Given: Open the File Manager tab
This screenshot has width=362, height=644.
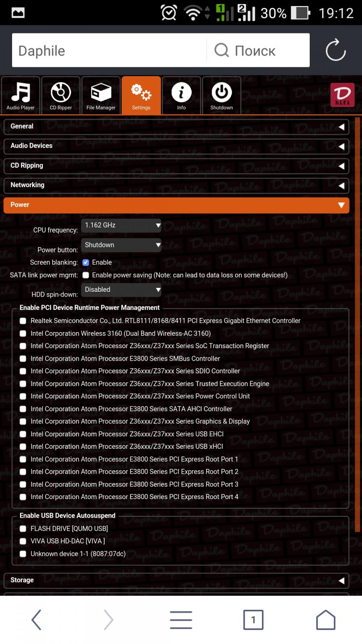Looking at the screenshot, I should pyautogui.click(x=101, y=95).
